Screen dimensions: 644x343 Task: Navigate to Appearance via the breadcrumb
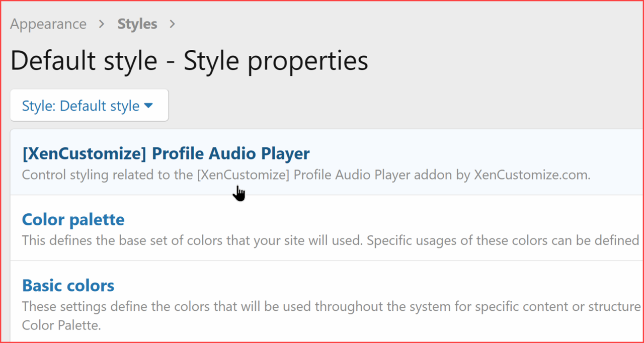pos(48,23)
